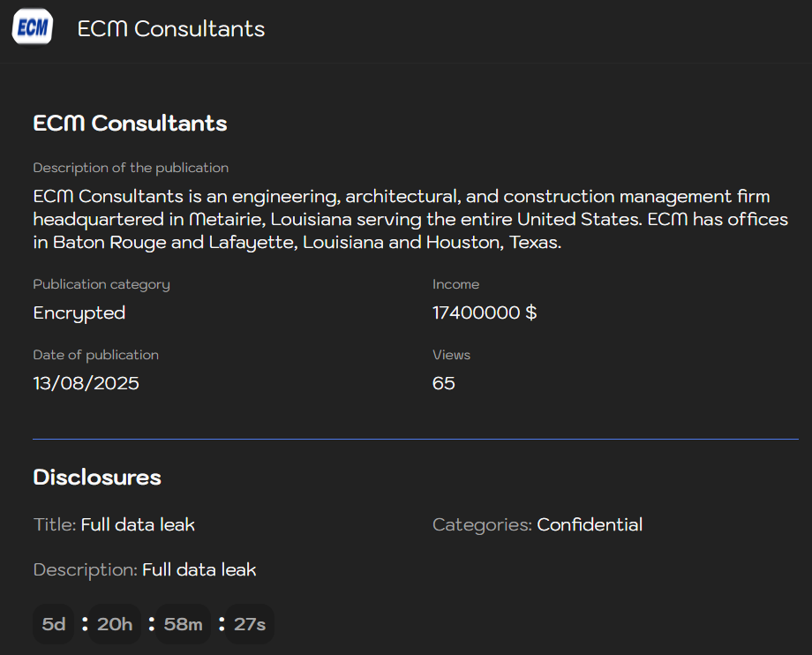Click the date of publication 13/08/2025
Image resolution: width=812 pixels, height=655 pixels.
[x=86, y=383]
